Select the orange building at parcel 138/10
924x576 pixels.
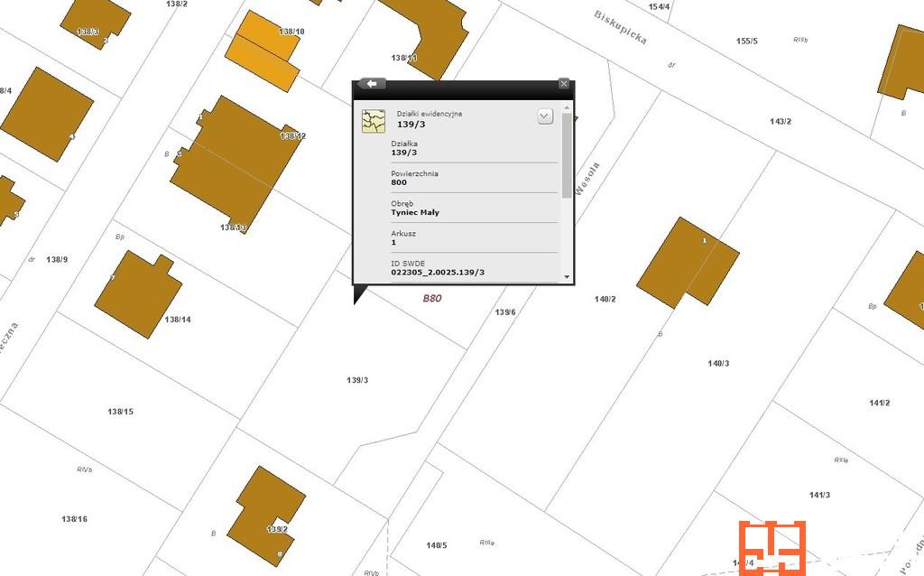263,51
